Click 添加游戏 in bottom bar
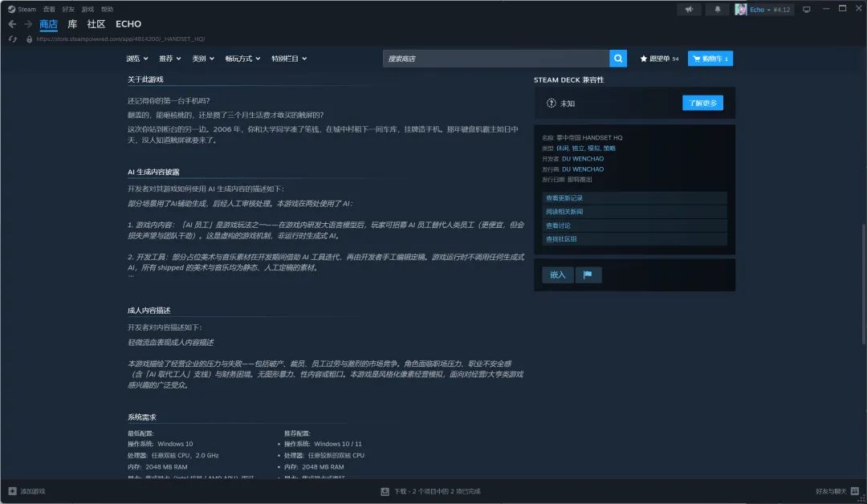The image size is (867, 504). pos(33,491)
